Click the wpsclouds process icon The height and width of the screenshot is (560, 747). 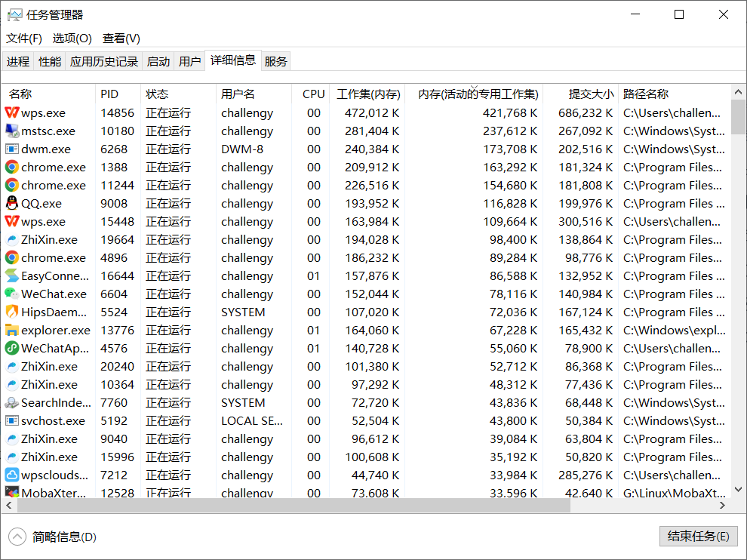pos(12,475)
